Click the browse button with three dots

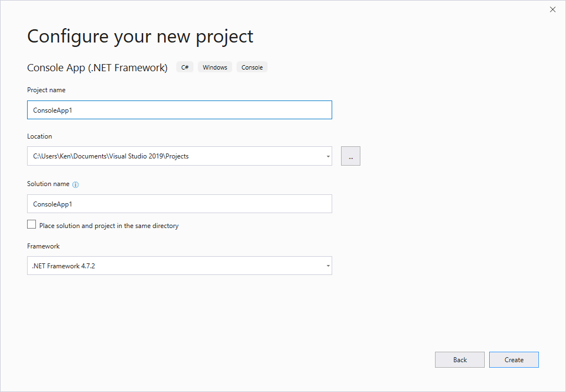[350, 156]
